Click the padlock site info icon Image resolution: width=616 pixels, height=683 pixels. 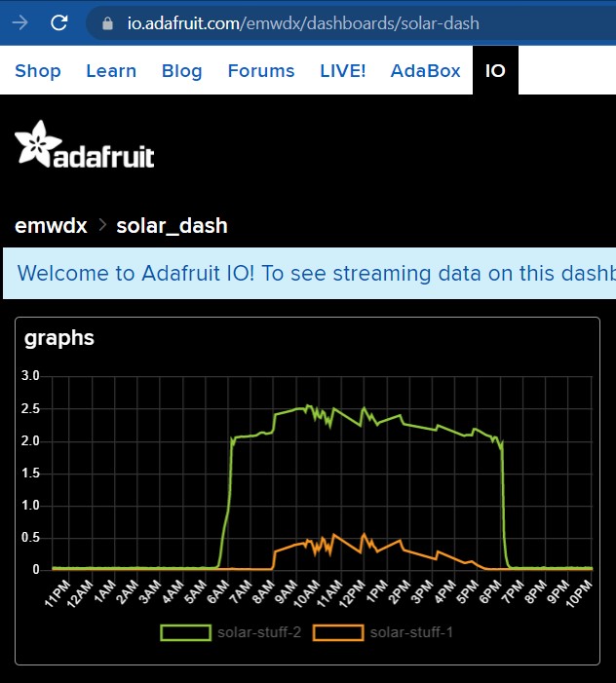[107, 23]
